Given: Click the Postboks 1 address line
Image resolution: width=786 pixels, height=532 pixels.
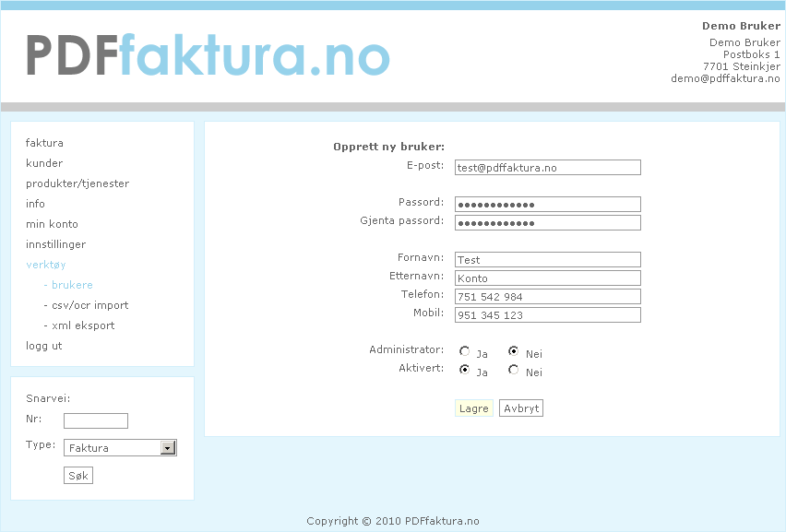Looking at the screenshot, I should [752, 54].
